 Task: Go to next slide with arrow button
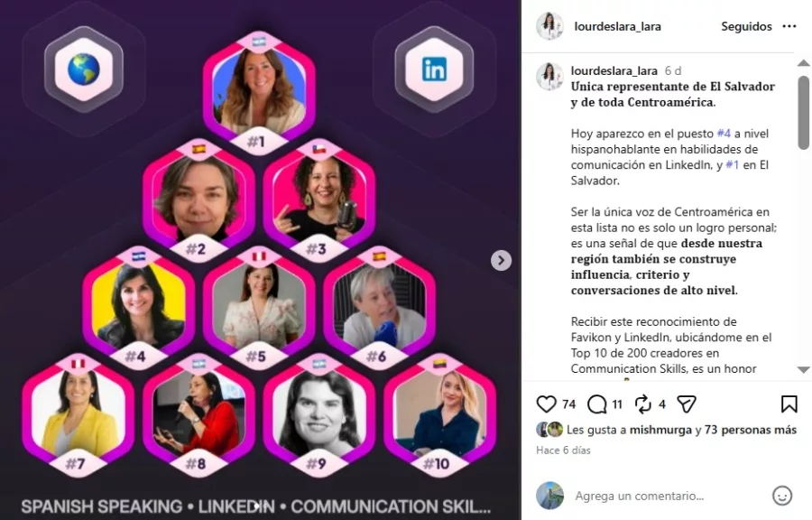tap(501, 261)
